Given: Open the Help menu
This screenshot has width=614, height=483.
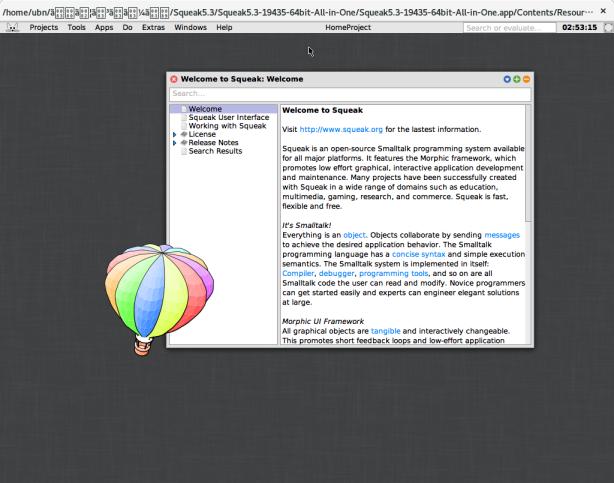Looking at the screenshot, I should point(224,27).
